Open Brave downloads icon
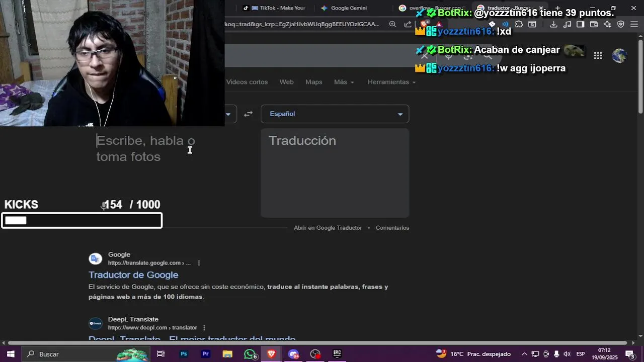The width and height of the screenshot is (644, 362). [553, 24]
